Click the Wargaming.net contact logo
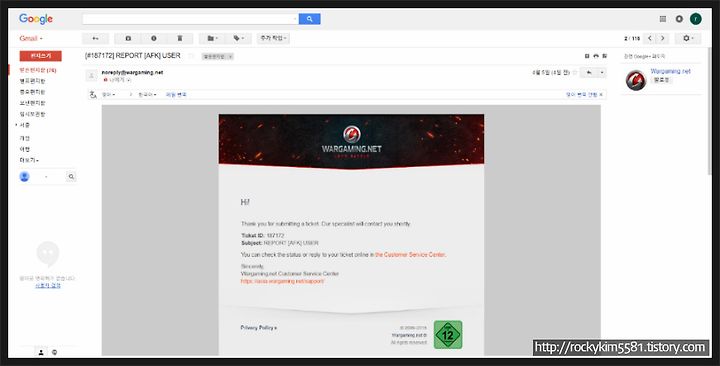Viewport: 720px width, 366px height. pos(636,80)
